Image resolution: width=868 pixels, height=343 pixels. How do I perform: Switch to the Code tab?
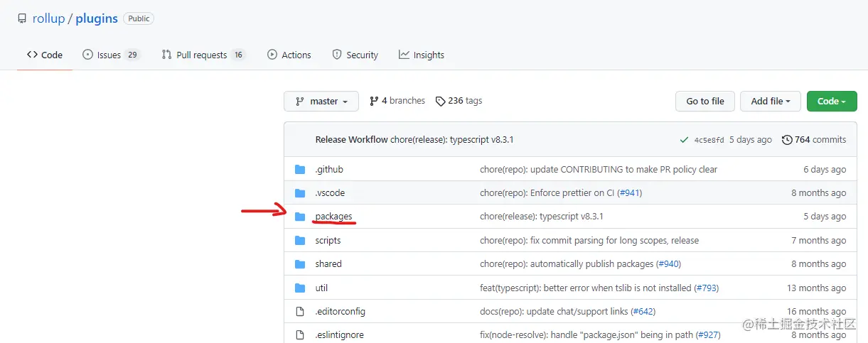click(45, 55)
